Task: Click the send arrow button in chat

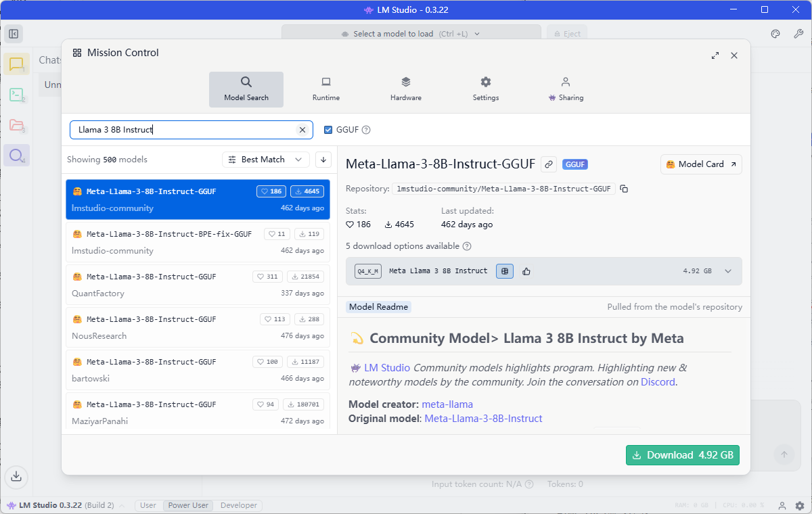Action: pos(784,454)
